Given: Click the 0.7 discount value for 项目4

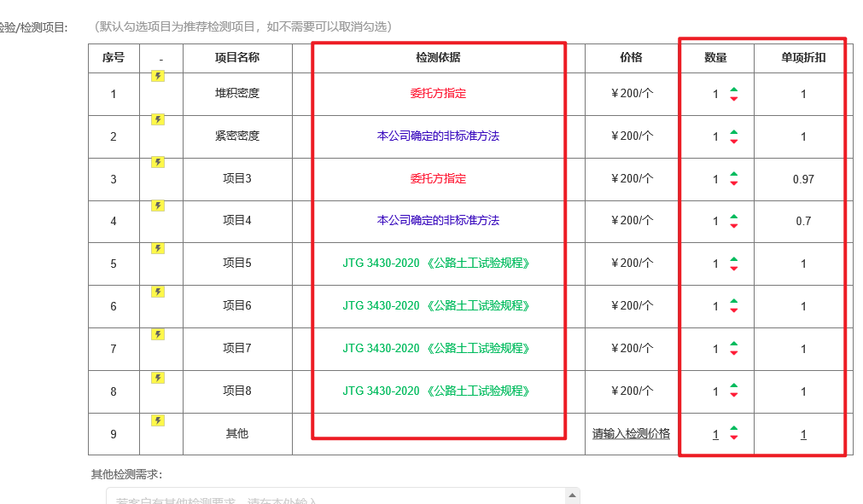Looking at the screenshot, I should [x=803, y=221].
